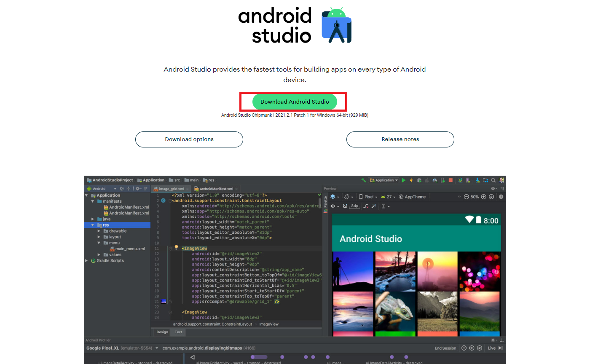Open SDK Manager download arrow icon
The height and width of the screenshot is (364, 590).
(478, 180)
